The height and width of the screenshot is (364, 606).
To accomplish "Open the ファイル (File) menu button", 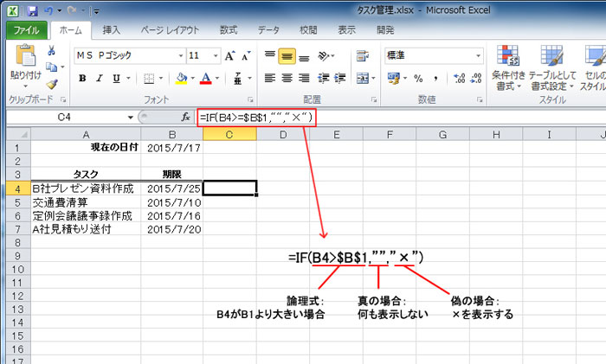I will [x=29, y=30].
